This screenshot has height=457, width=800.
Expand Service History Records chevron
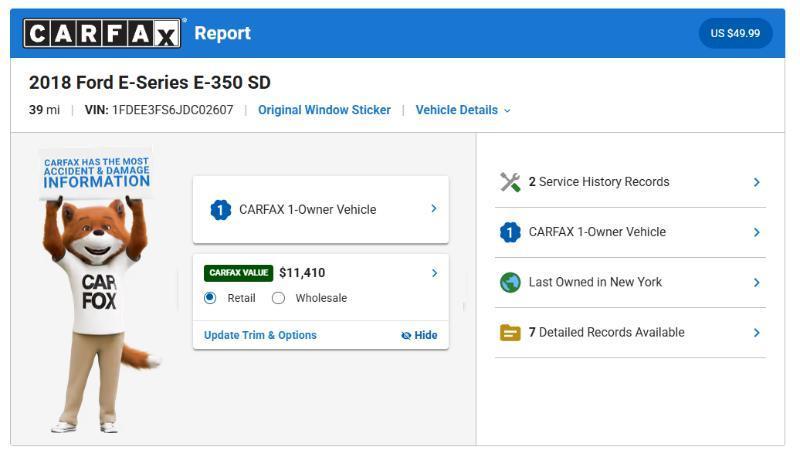tap(757, 182)
